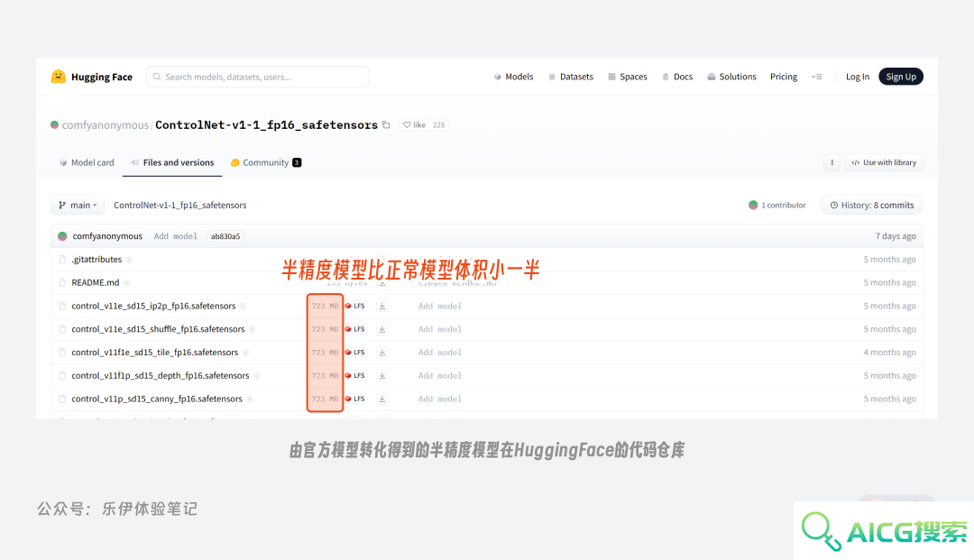Click the safety scan icon beside .gitattributes
Viewport: 974px width, 560px height.
tap(129, 260)
